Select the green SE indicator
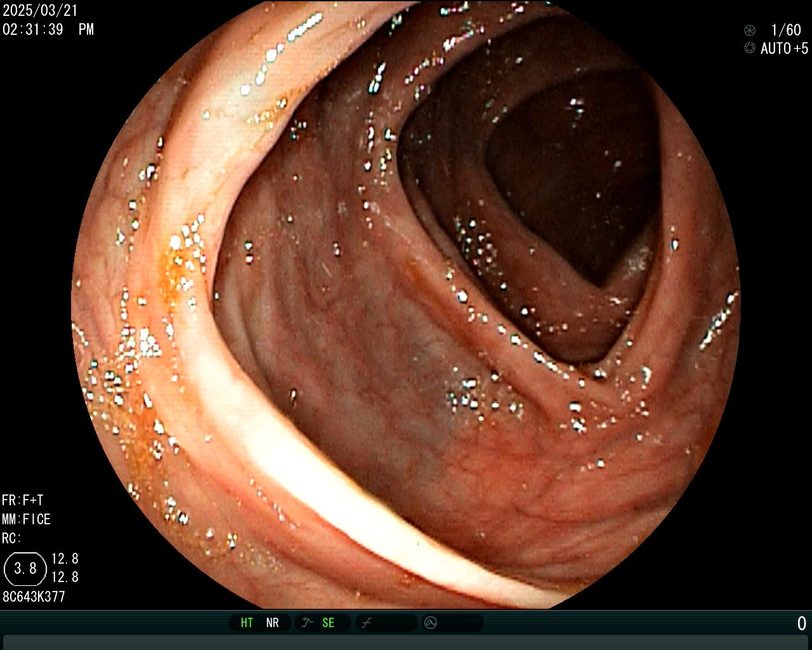The width and height of the screenshot is (812, 650). pyautogui.click(x=328, y=623)
